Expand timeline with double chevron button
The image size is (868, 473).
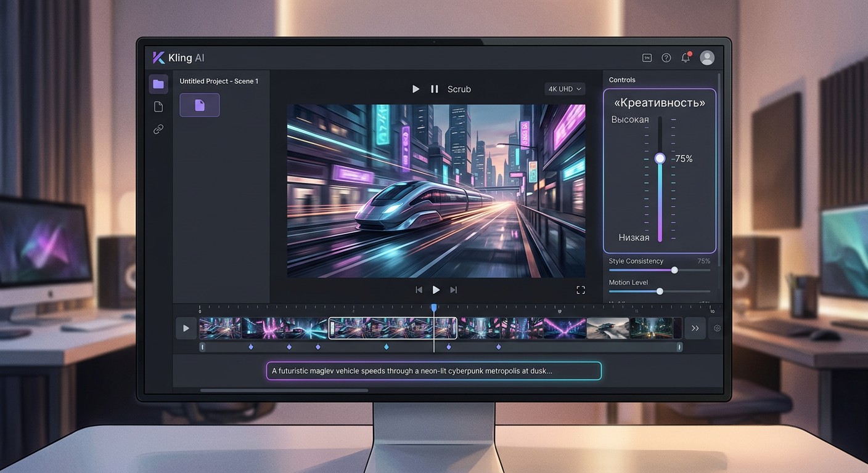click(695, 328)
